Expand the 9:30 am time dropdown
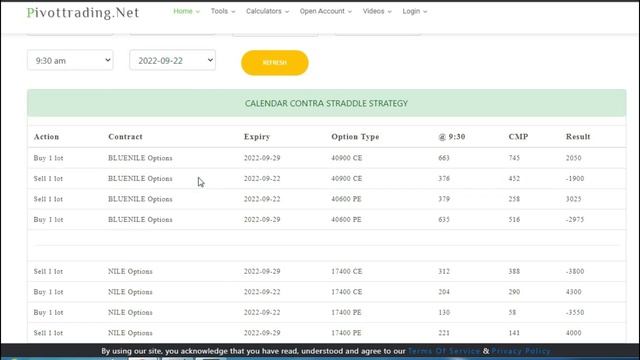Image resolution: width=640 pixels, height=360 pixels. click(x=70, y=60)
